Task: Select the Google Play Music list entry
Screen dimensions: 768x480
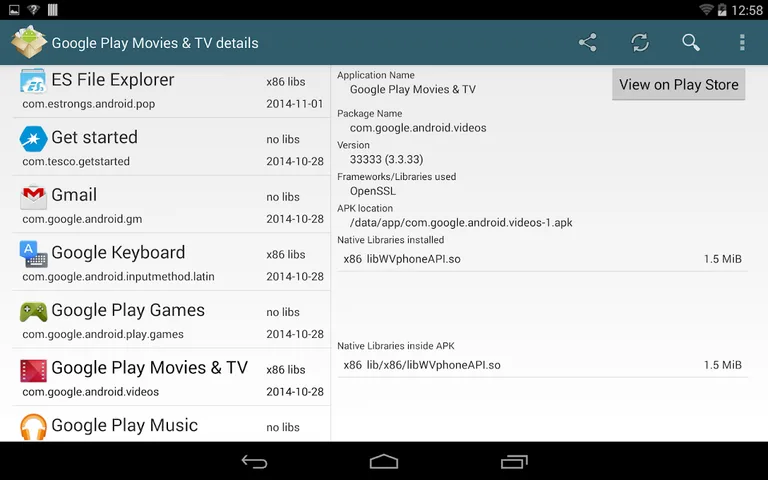Action: coord(171,424)
